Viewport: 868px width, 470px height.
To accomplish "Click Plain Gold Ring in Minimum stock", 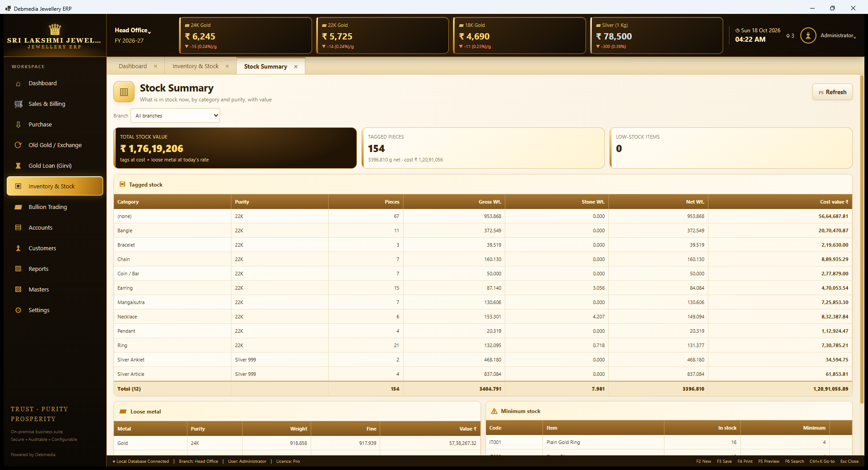I will (563, 442).
